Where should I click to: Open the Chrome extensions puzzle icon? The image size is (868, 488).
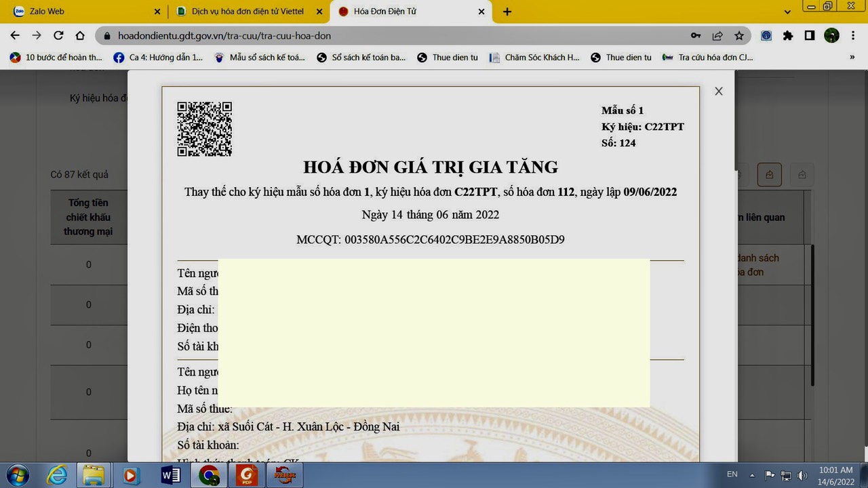(x=788, y=35)
